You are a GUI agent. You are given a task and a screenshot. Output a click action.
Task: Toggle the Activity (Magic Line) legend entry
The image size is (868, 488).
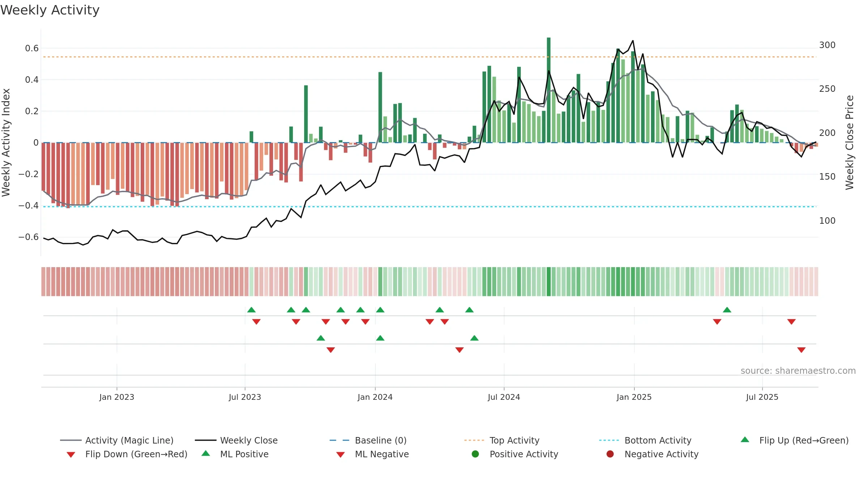117,440
